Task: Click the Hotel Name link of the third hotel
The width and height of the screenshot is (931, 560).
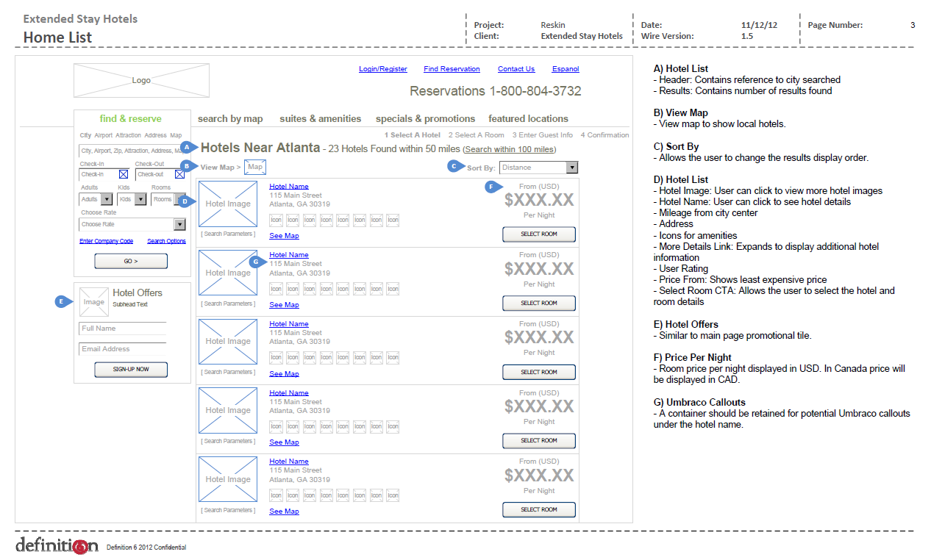Action: pyautogui.click(x=289, y=324)
